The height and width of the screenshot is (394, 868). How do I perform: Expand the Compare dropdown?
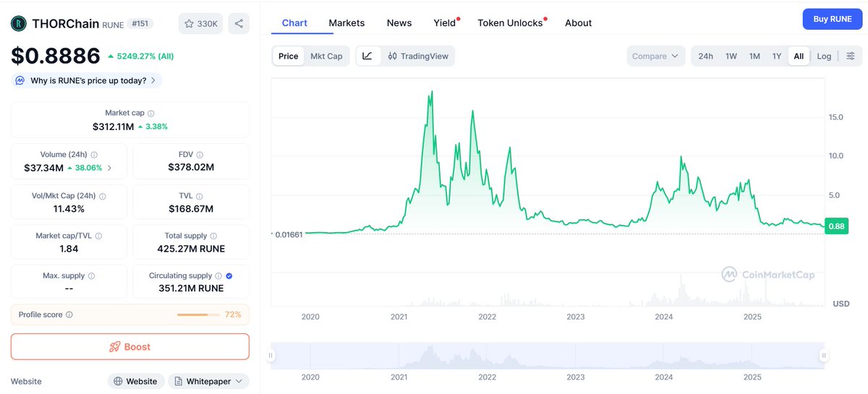coord(655,56)
